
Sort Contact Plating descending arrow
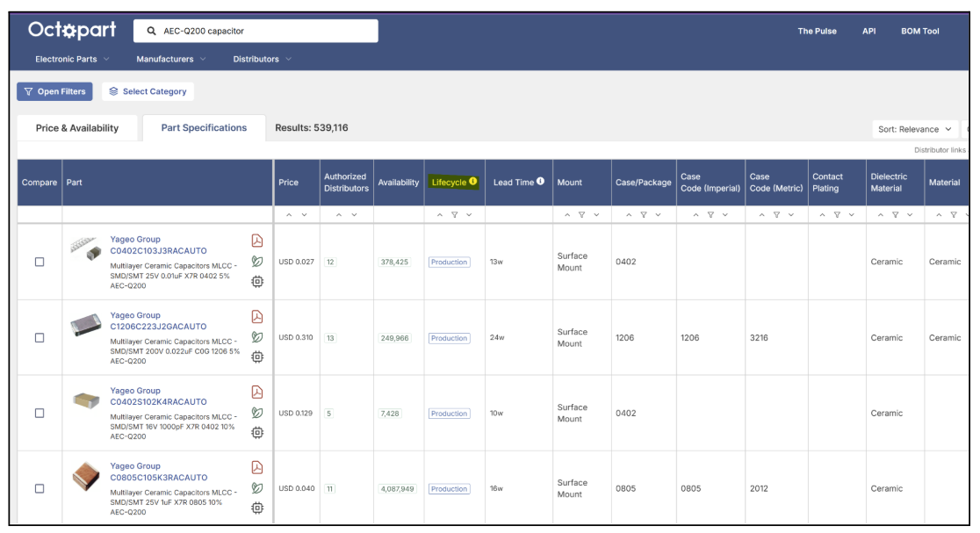point(851,215)
